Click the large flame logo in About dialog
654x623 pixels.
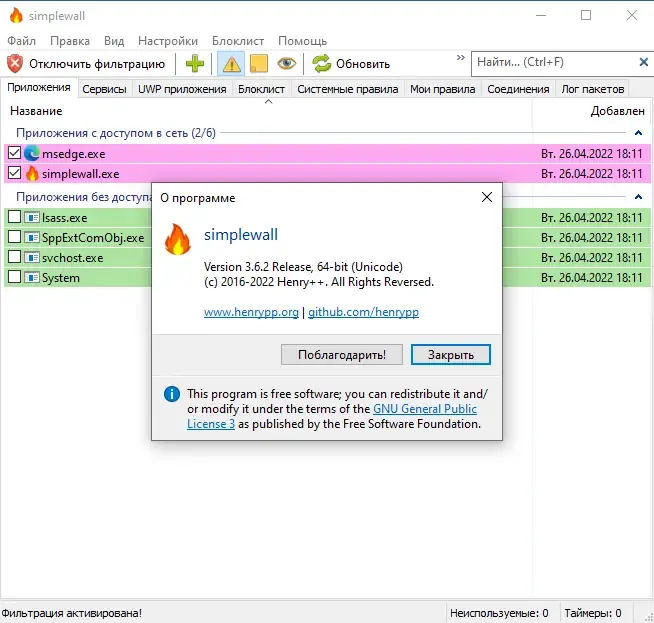(178, 239)
